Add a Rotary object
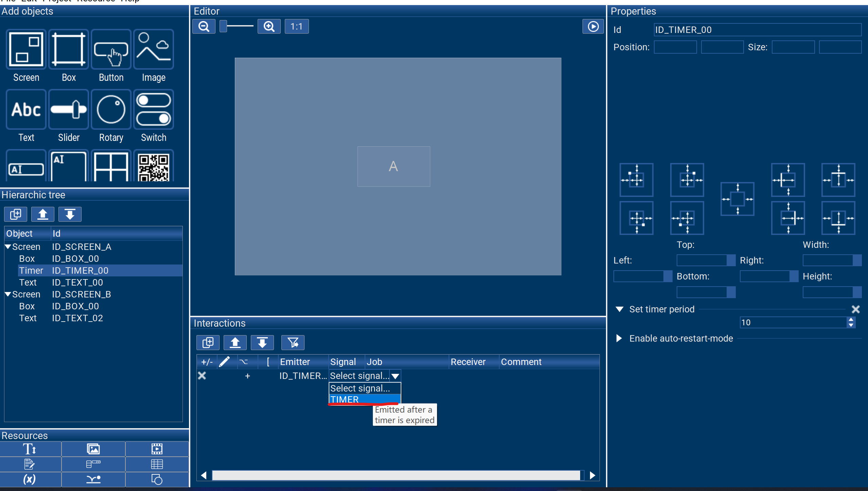The height and width of the screenshot is (491, 868). click(x=111, y=110)
